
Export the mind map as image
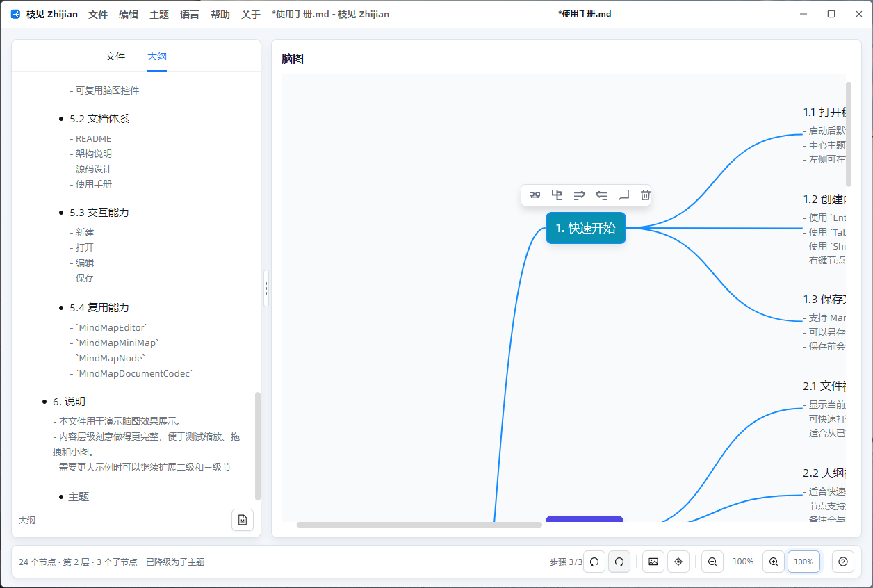(653, 562)
